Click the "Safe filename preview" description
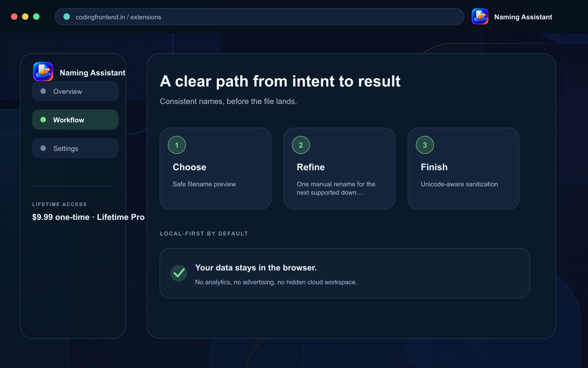The height and width of the screenshot is (368, 588). pos(204,184)
